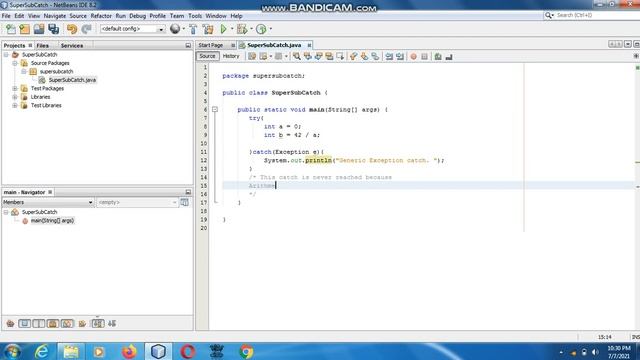This screenshot has width=640, height=360.
Task: Open the Debug menu
Action: coord(138,16)
